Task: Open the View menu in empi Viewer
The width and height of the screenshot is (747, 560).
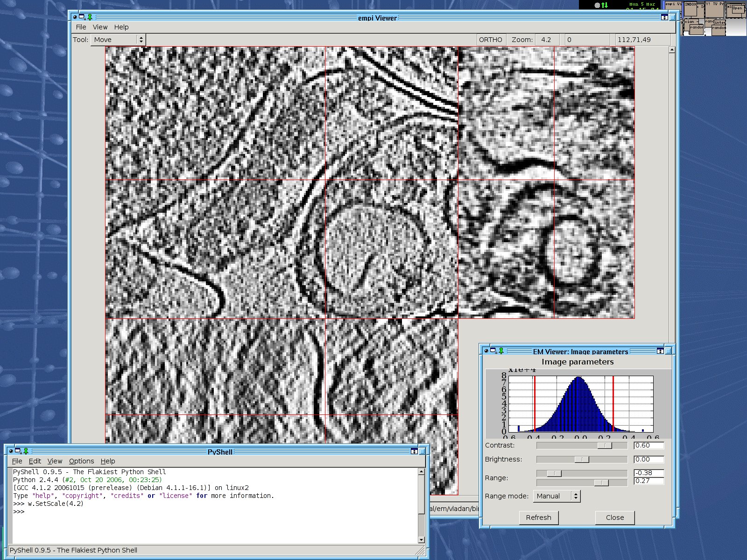Action: pyautogui.click(x=100, y=27)
